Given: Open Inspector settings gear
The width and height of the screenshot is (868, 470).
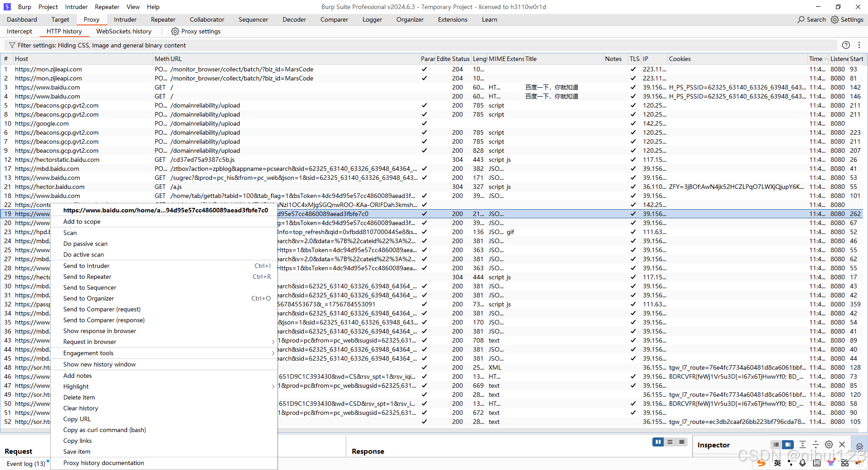Looking at the screenshot, I should pos(829,445).
